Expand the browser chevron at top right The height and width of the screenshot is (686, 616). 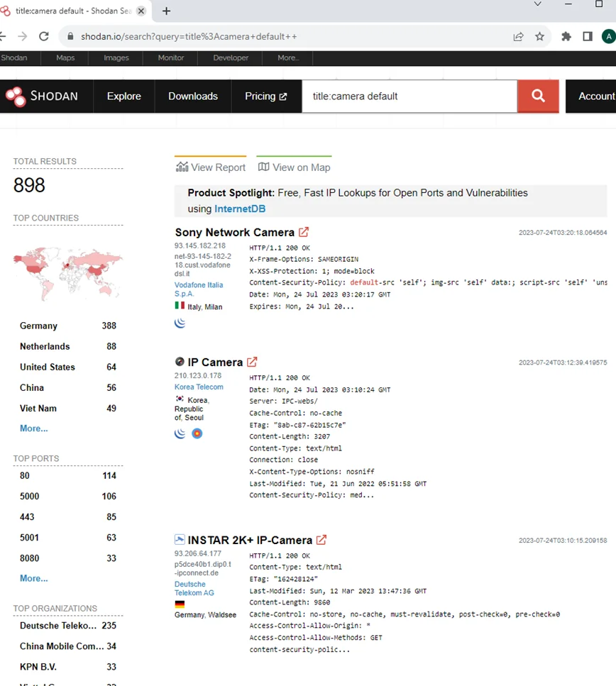click(537, 5)
